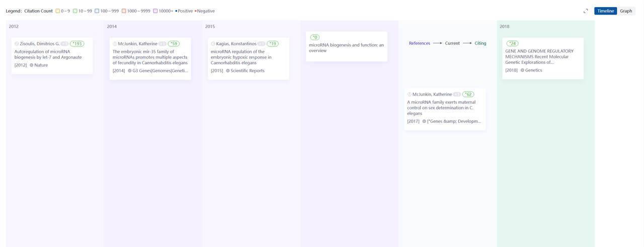Switch to the Timeline view

[x=605, y=11]
